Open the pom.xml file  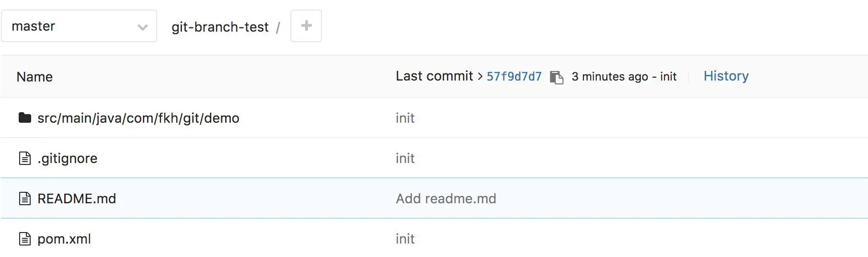[64, 239]
